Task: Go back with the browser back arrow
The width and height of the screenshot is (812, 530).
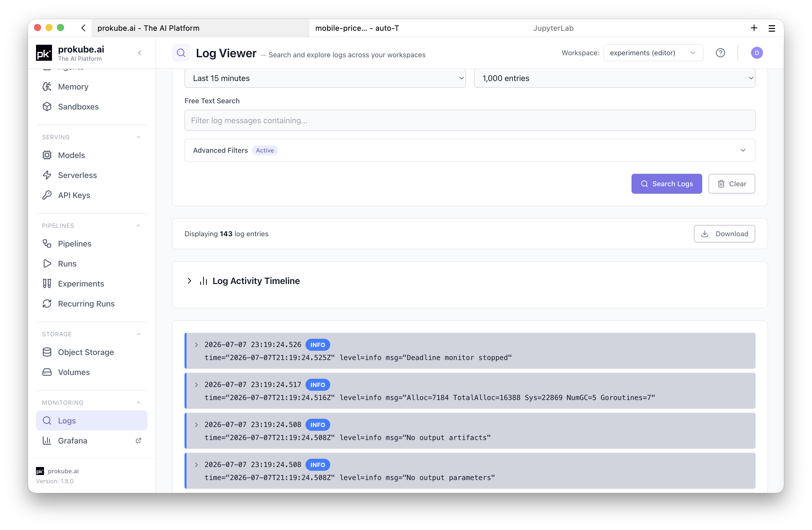Action: point(83,28)
